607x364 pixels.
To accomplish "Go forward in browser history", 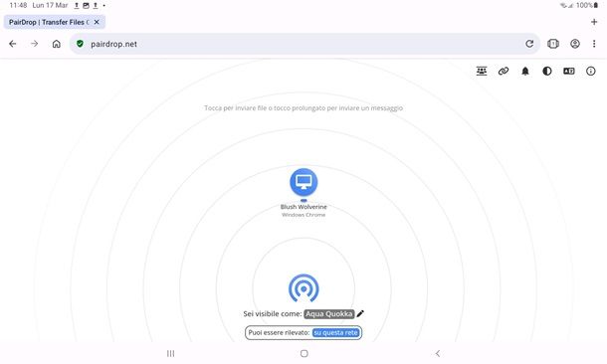I will point(35,44).
